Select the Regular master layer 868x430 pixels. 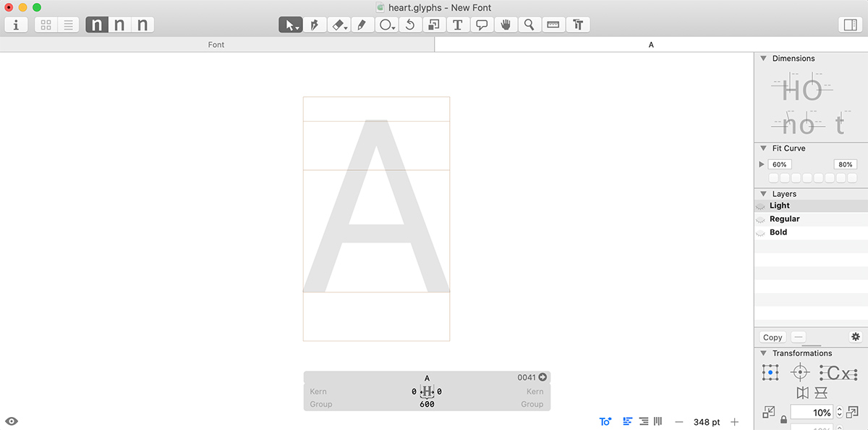tap(784, 219)
